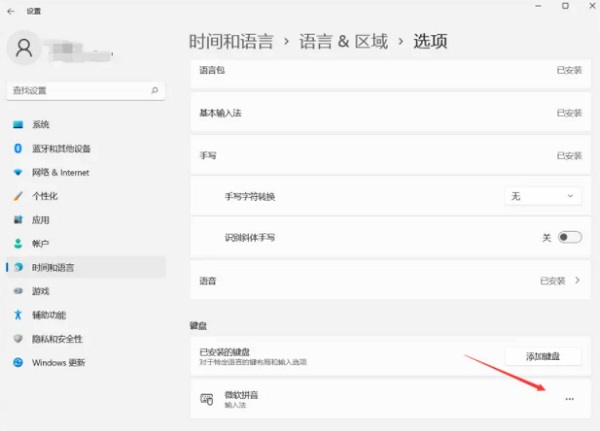Screen dimensions: 600x431
Task: Click the Windows 更新 refresh icon
Action: pyautogui.click(x=18, y=362)
